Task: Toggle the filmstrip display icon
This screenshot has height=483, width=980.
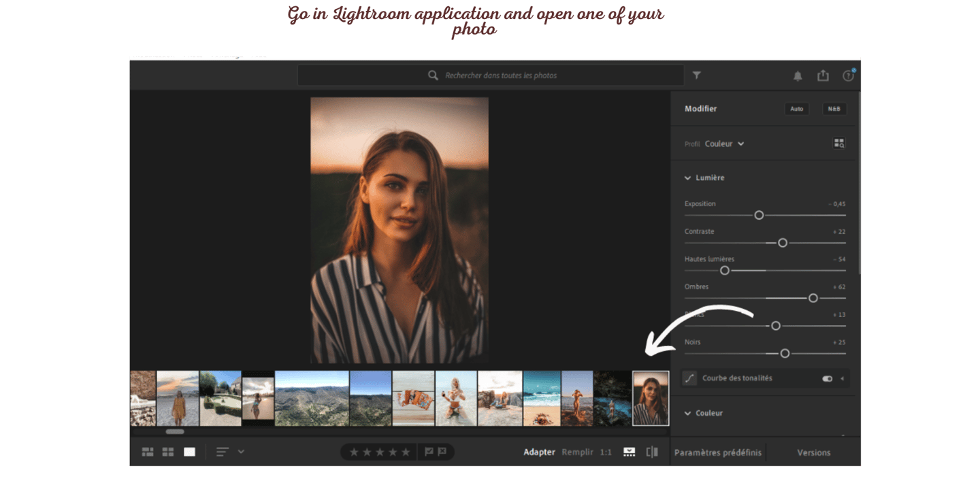Action: pos(630,452)
